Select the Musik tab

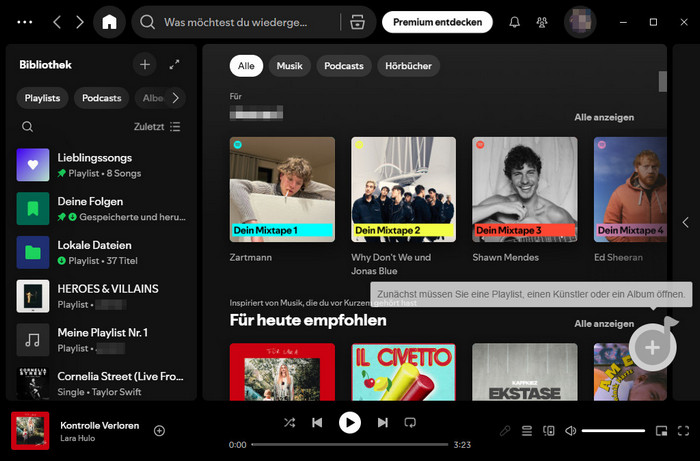289,66
